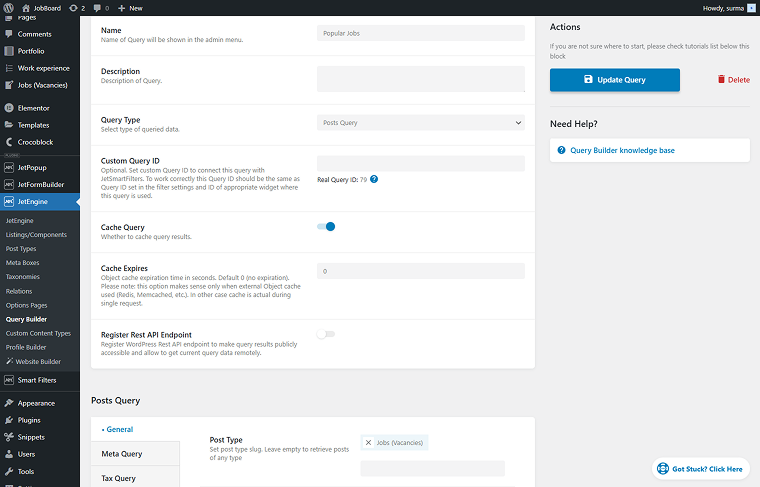760x487 pixels.
Task: Open the Website Builder submenu item
Action: pyautogui.click(x=33, y=361)
